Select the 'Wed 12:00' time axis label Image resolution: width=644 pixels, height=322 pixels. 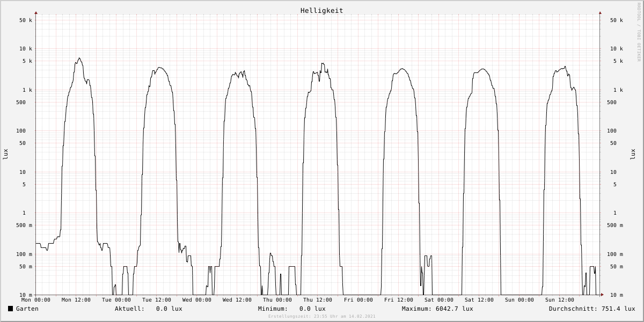(x=237, y=300)
